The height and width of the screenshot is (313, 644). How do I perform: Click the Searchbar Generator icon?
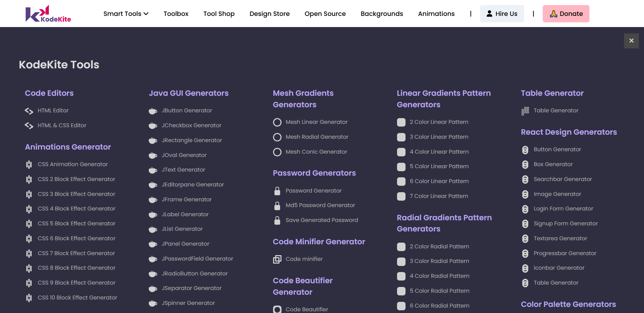click(525, 179)
